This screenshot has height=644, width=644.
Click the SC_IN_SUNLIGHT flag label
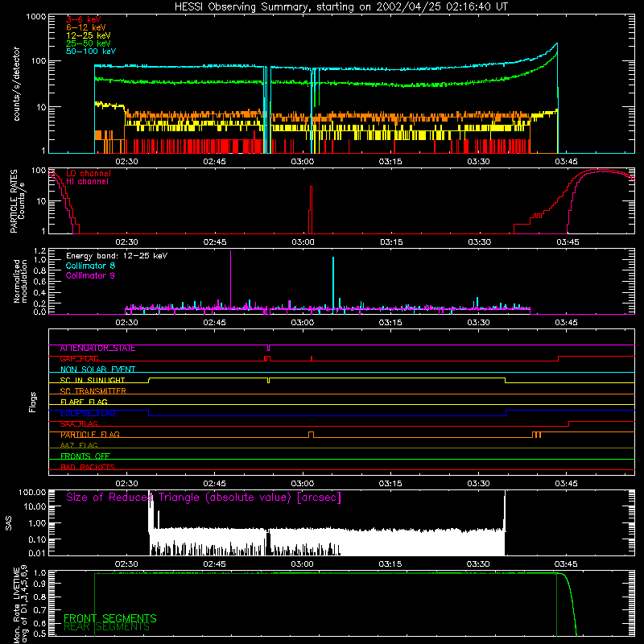(93, 380)
